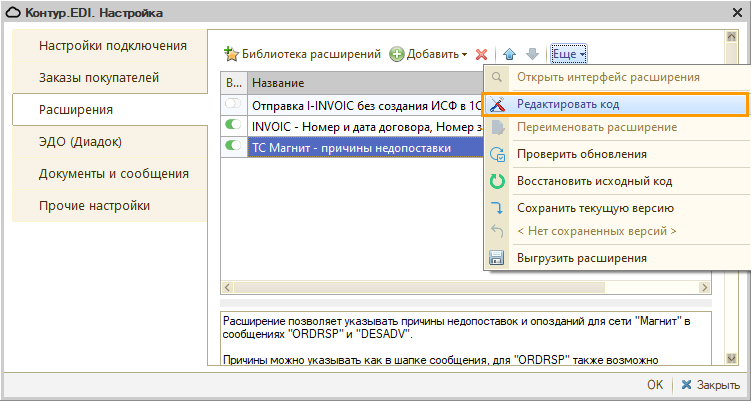Move extension down with arrow icon
Viewport: 751px width, 401px height.
tap(531, 54)
